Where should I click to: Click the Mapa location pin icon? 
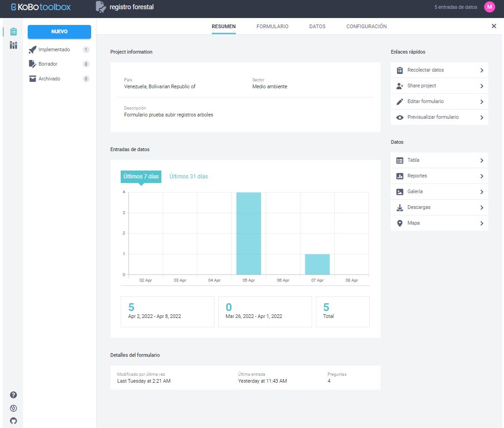click(x=400, y=223)
